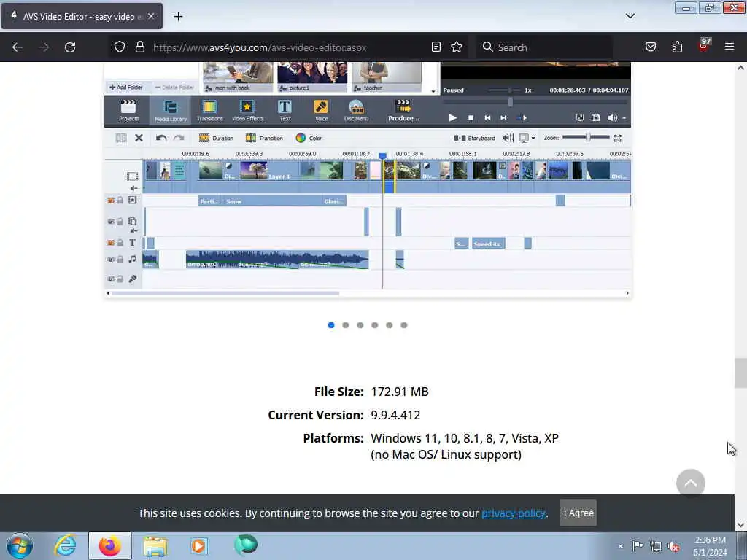Click the Produce... icon
747x560 pixels.
point(403,111)
